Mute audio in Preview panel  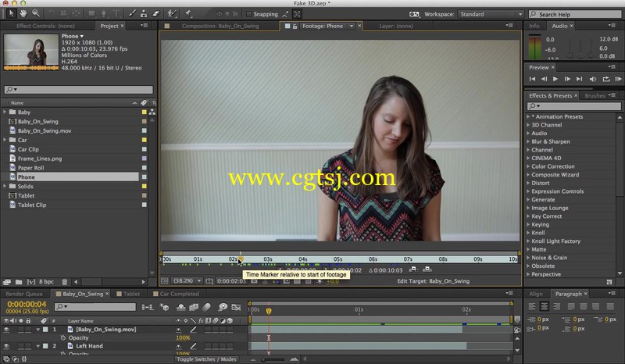[593, 79]
